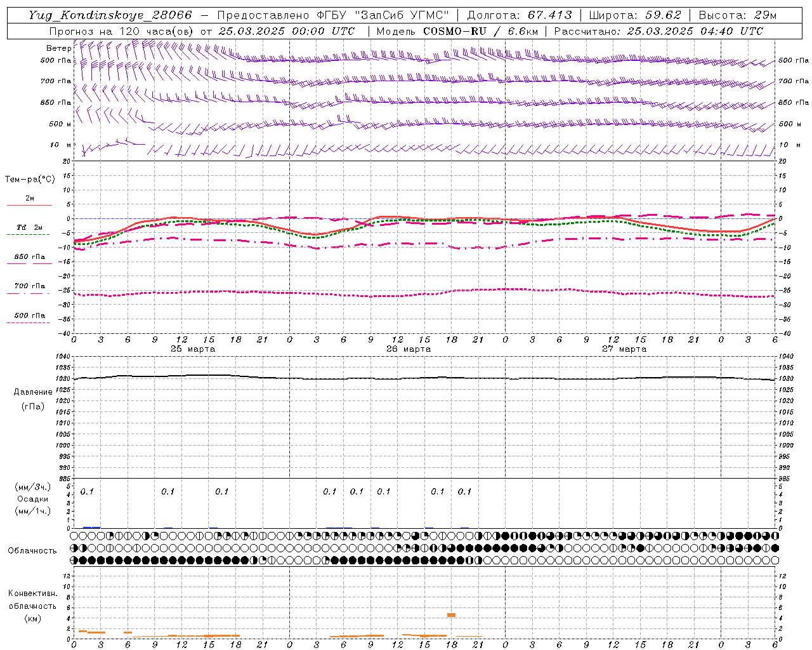Screen dimensions: 812x650
Task: Click the date label 27 марта
Action: [624, 349]
